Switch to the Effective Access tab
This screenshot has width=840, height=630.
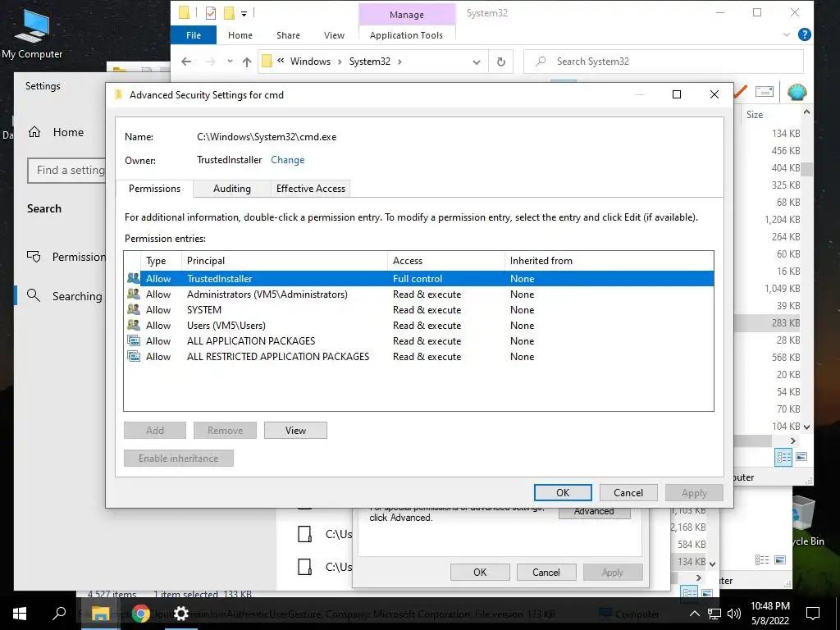coord(311,189)
